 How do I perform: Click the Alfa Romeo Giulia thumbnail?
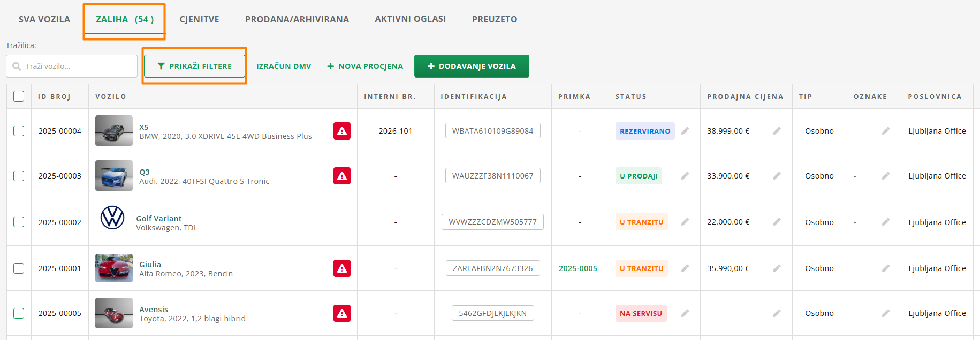[113, 268]
